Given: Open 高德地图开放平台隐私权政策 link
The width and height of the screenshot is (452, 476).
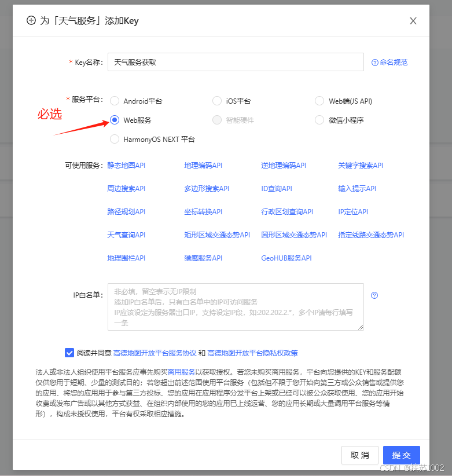Looking at the screenshot, I should [x=252, y=353].
